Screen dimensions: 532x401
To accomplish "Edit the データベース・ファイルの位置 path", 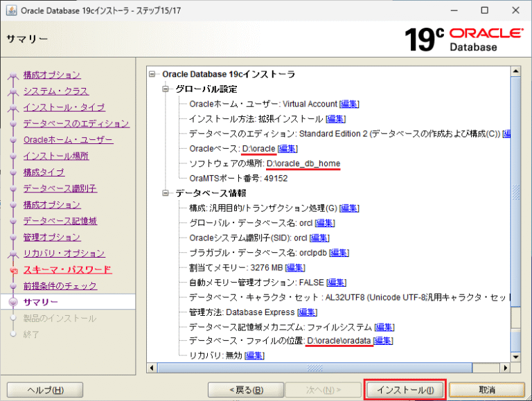I will [382, 341].
